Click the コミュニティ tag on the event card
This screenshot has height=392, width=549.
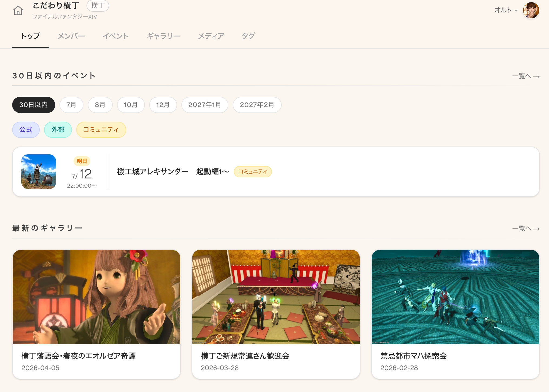pyautogui.click(x=253, y=172)
